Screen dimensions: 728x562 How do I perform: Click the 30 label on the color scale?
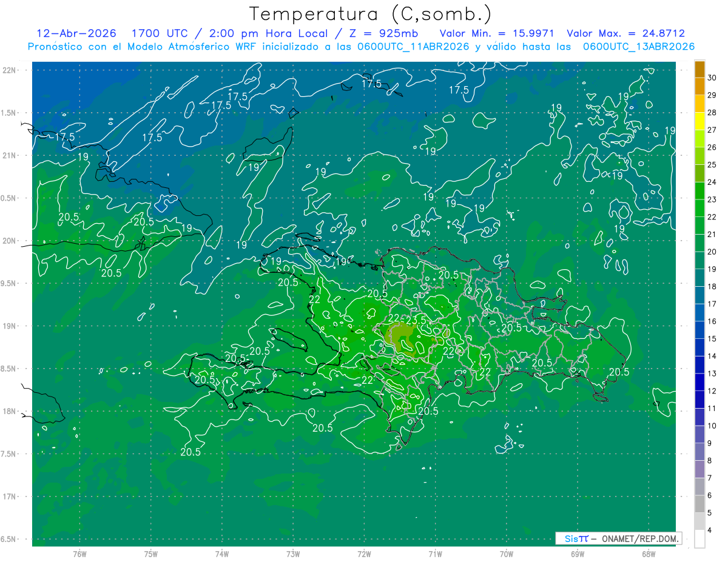[712, 78]
